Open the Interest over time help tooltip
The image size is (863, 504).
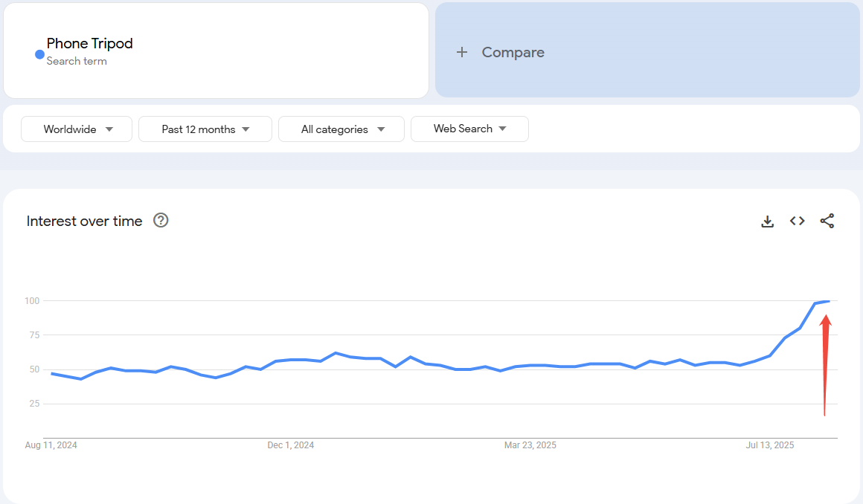point(161,220)
